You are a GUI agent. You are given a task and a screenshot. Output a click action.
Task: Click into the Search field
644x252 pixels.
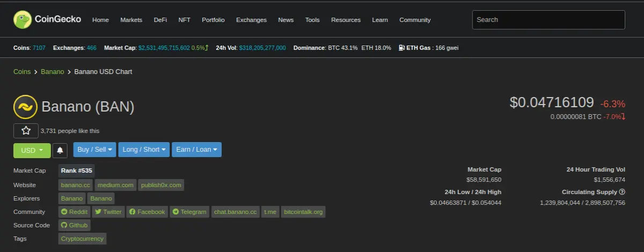click(548, 20)
